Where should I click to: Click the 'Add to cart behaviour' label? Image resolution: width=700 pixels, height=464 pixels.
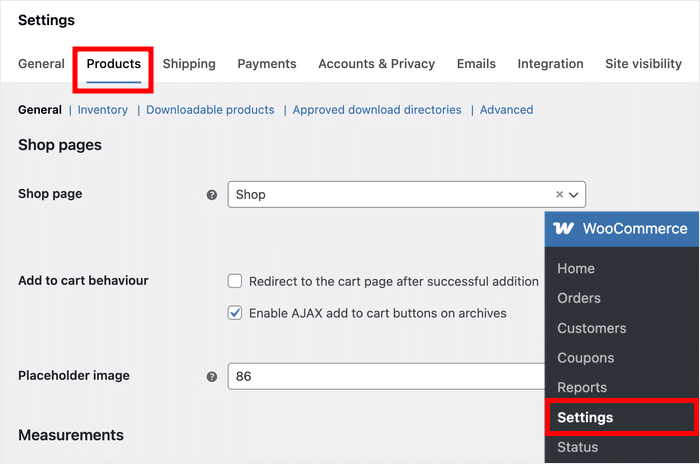(x=83, y=280)
